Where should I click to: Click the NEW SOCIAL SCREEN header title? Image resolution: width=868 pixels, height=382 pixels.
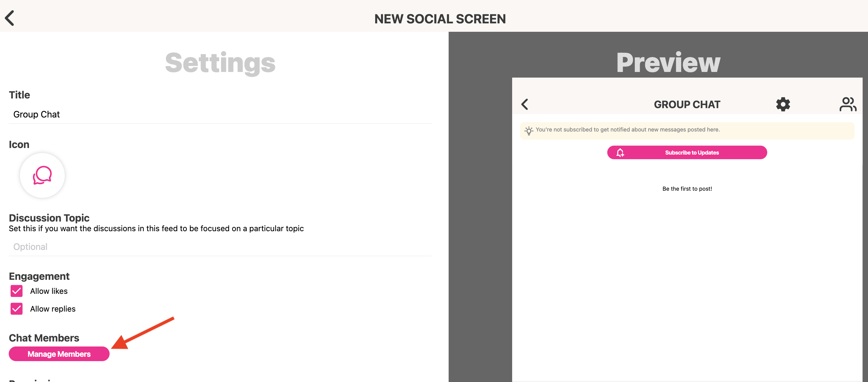click(x=440, y=19)
